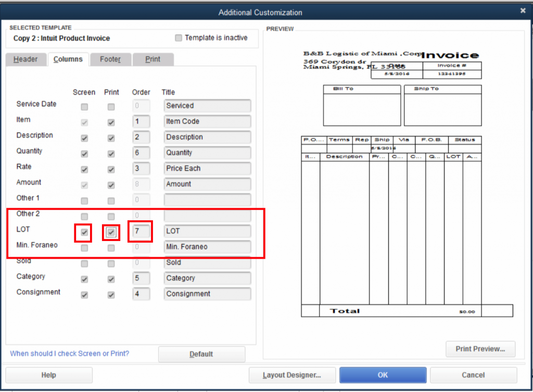Image resolution: width=533 pixels, height=392 pixels.
Task: Check the Service Date Screen checkbox
Action: coord(84,107)
